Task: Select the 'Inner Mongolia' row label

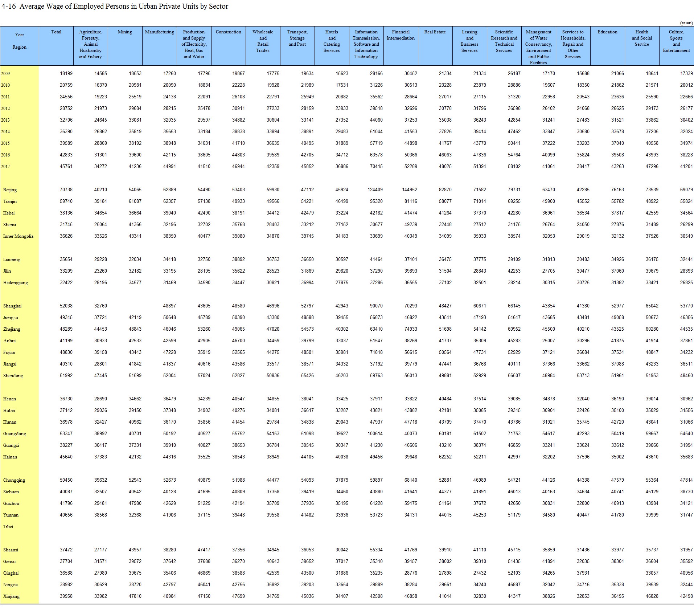Action: 18,236
